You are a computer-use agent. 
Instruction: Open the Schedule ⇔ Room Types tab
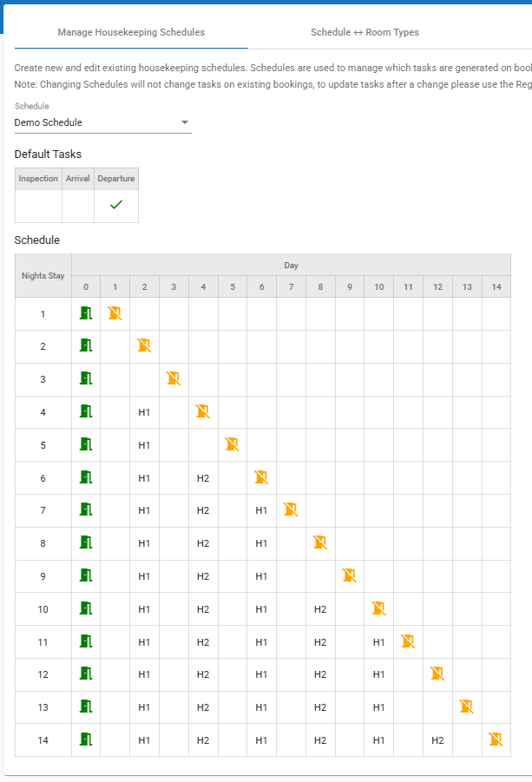click(365, 32)
